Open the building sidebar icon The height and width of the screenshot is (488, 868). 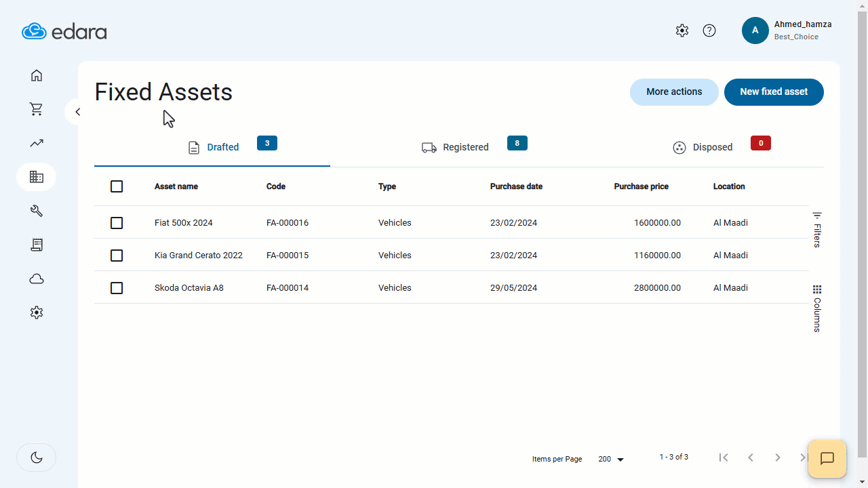pos(37,177)
